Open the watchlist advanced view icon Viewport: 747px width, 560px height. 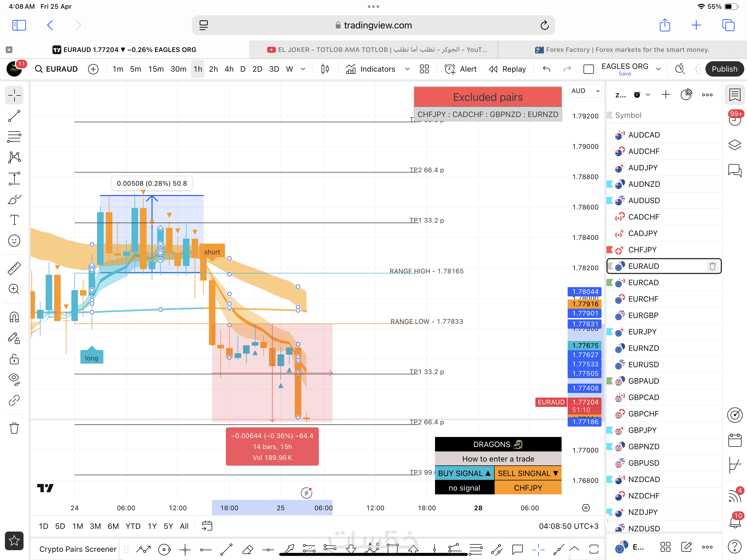(x=687, y=95)
